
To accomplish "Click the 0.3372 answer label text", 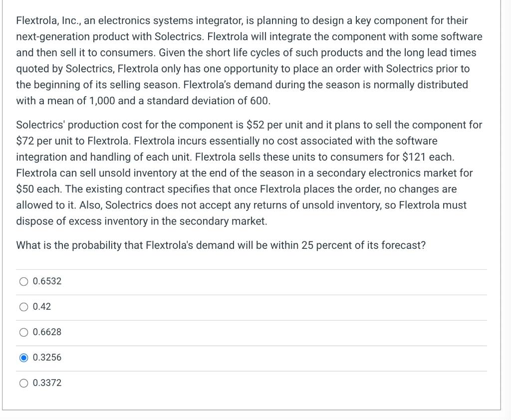I will (x=46, y=383).
